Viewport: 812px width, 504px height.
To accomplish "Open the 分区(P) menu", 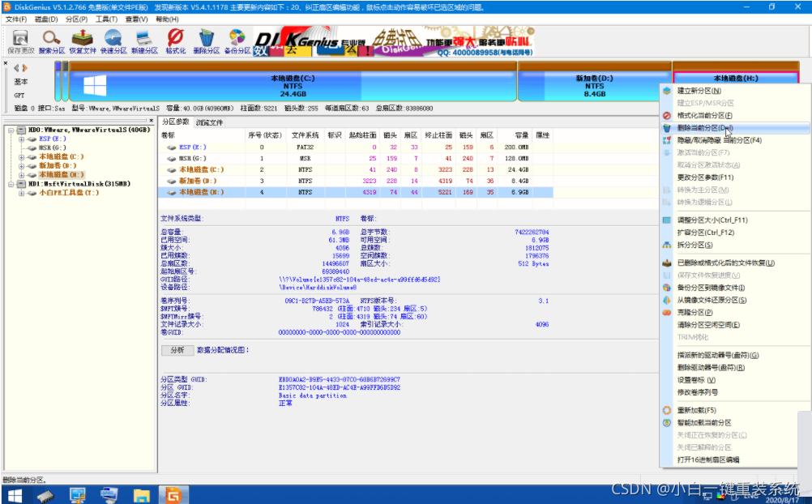I will [x=77, y=19].
